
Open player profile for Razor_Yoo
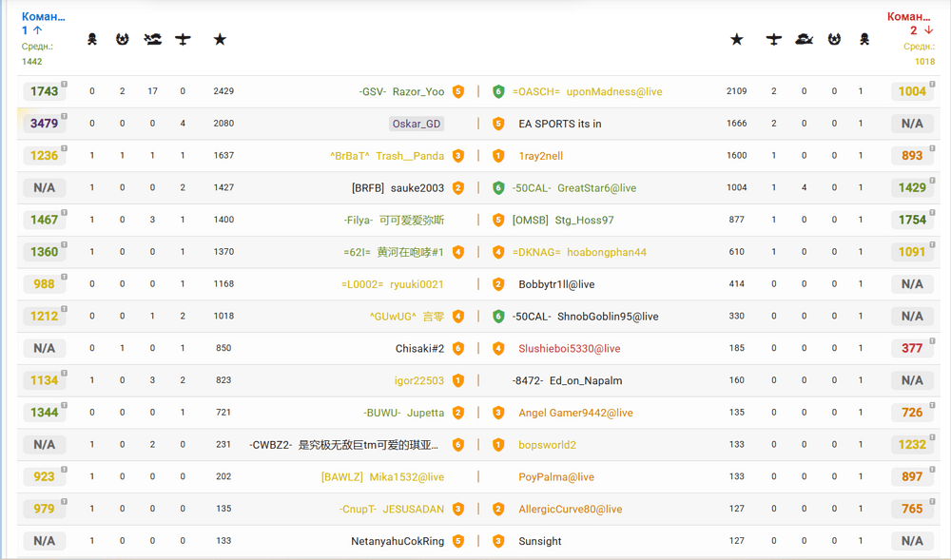[x=418, y=91]
